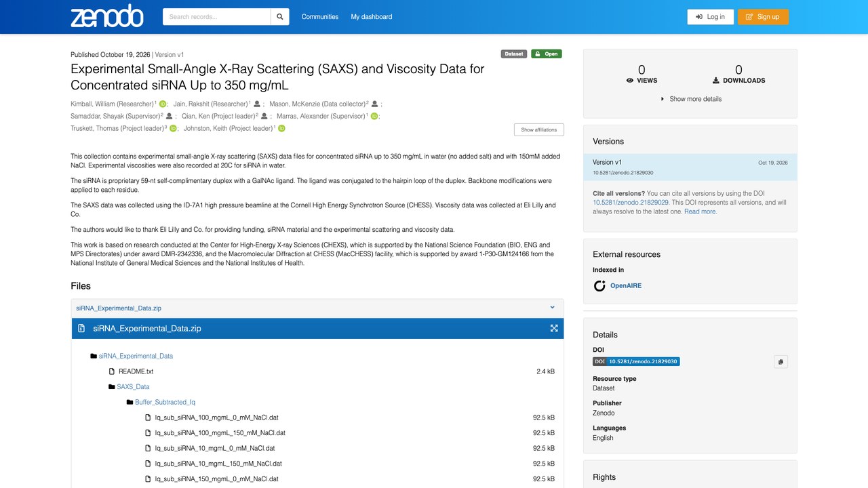This screenshot has height=488, width=868.
Task: Click the Zenodo logo
Action: coord(107,16)
